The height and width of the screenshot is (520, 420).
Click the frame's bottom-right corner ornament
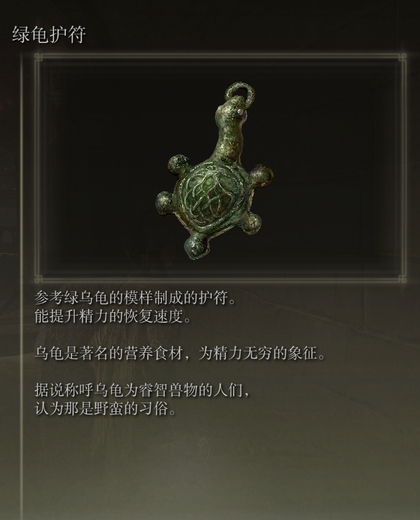click(402, 279)
